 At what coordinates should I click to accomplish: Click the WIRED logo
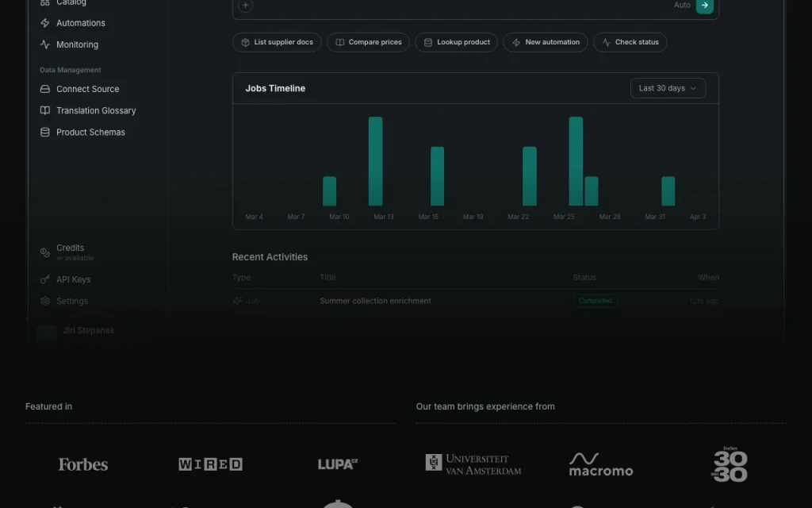(x=210, y=464)
